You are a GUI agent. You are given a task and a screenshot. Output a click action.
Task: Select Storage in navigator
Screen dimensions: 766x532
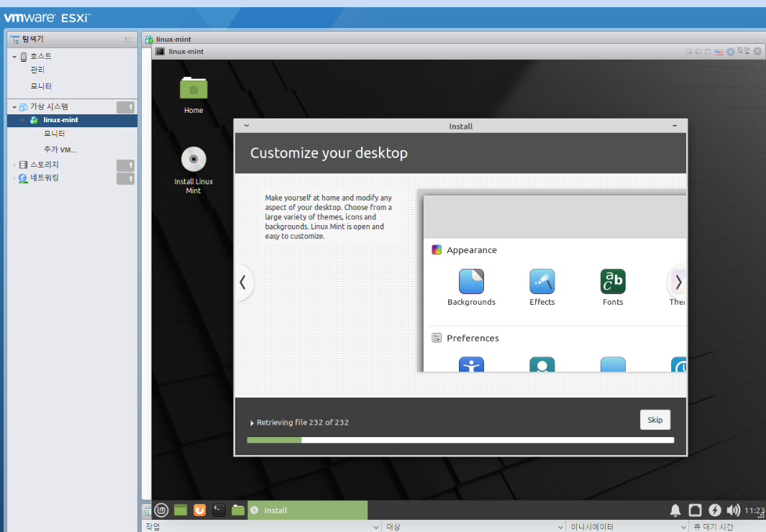45,165
